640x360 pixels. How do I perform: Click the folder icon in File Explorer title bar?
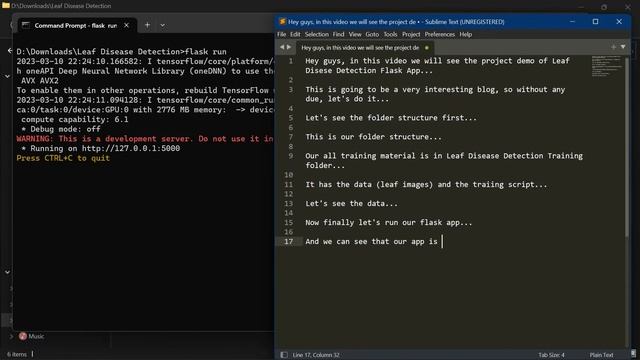[x=6, y=6]
